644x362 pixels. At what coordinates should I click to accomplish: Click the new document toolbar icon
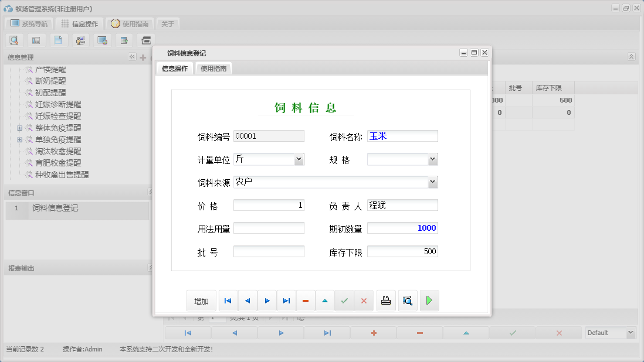pos(58,40)
